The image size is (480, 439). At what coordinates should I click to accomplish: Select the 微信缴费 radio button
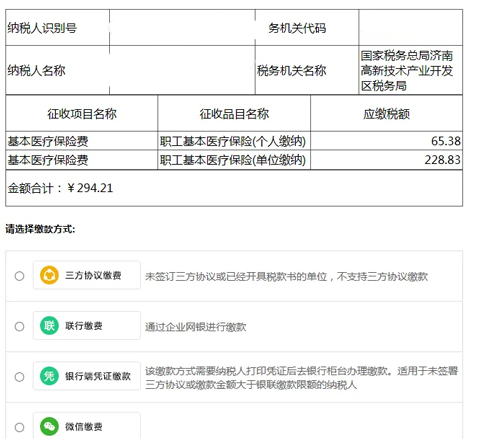pos(19,427)
